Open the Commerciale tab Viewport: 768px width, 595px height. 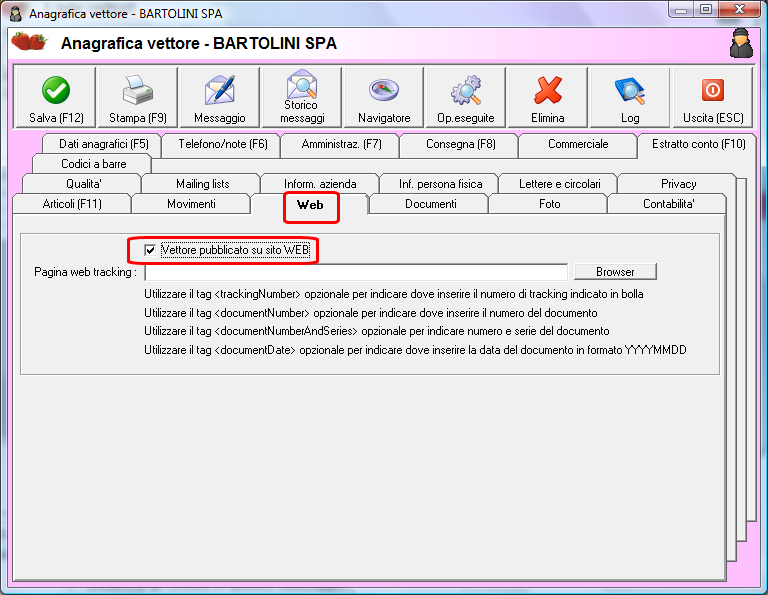pos(578,144)
